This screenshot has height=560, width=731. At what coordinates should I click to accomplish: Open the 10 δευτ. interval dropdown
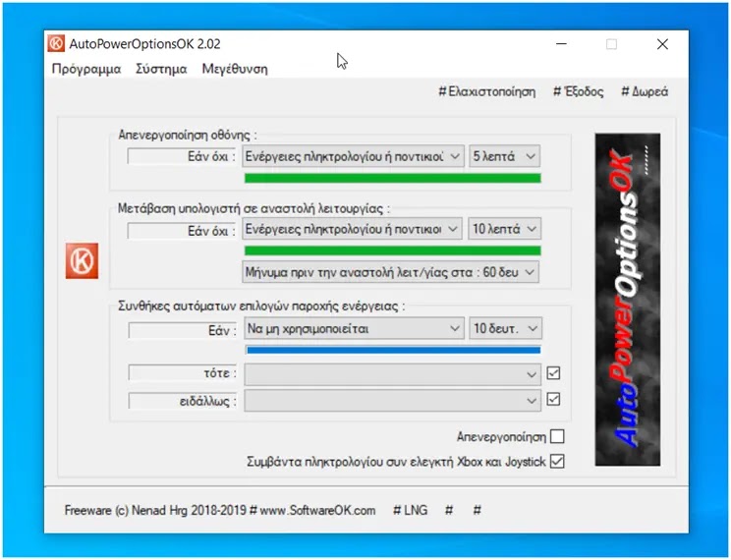[505, 328]
